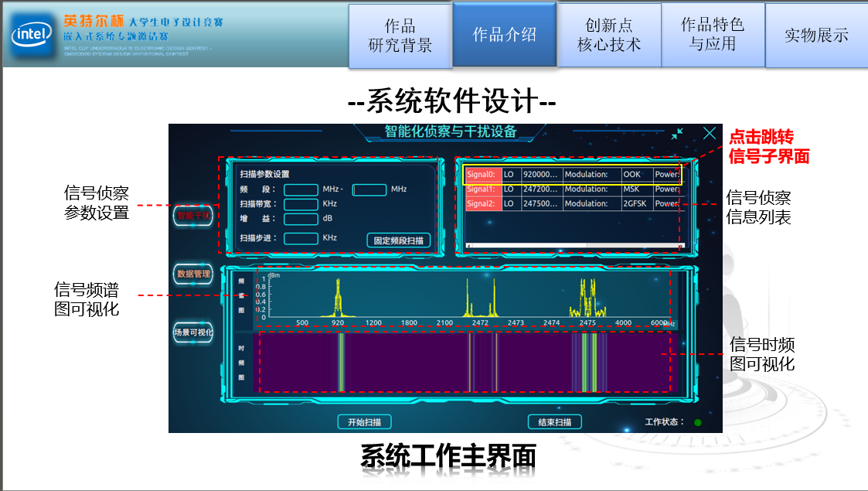Click the 固定频段扫描 button
Image resolution: width=868 pixels, height=491 pixels.
coord(399,240)
